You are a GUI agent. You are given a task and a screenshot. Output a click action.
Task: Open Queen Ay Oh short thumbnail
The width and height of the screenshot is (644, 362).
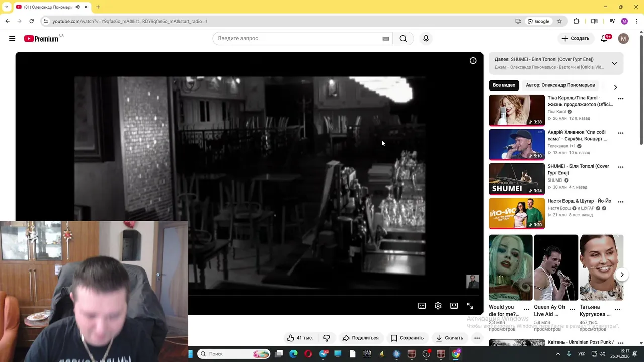pyautogui.click(x=556, y=267)
